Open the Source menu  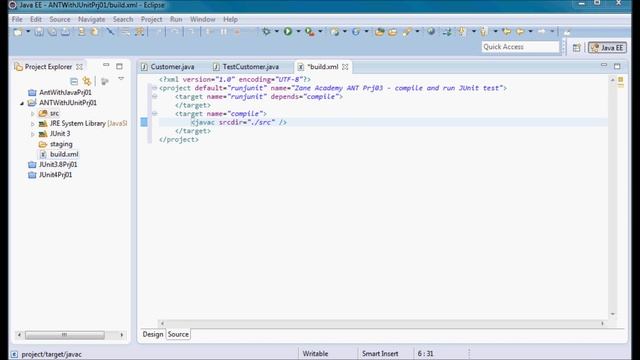[60, 19]
